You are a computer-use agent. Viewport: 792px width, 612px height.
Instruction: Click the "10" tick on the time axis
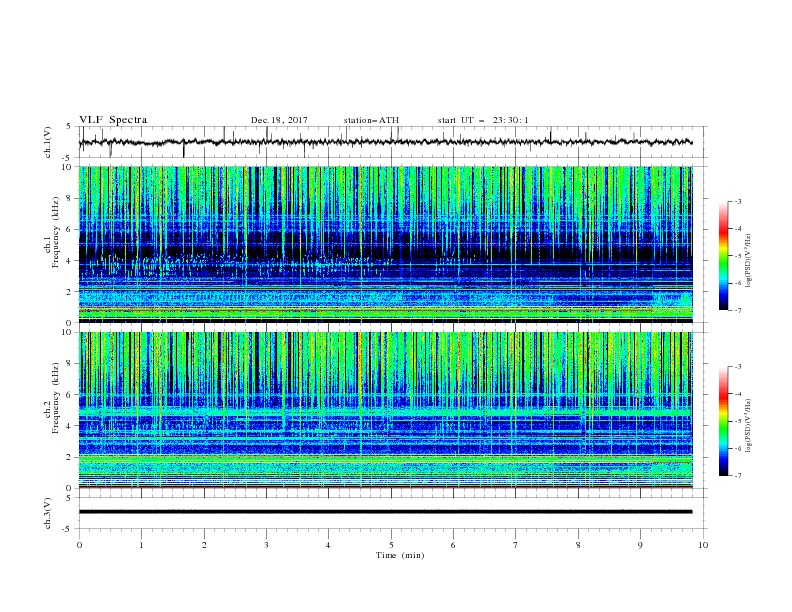pos(703,545)
